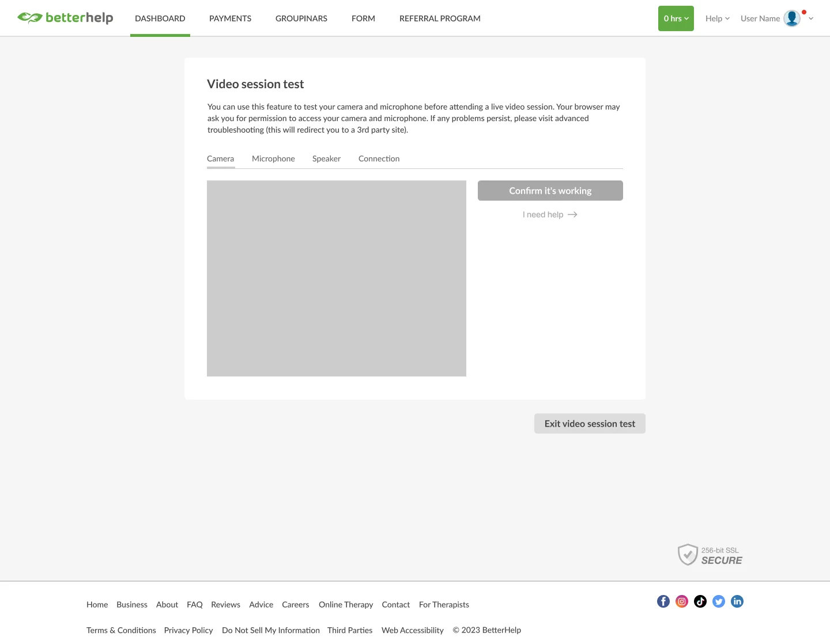Go to the Dashboard nav item
Viewport: 830px width, 644px height.
pos(160,18)
